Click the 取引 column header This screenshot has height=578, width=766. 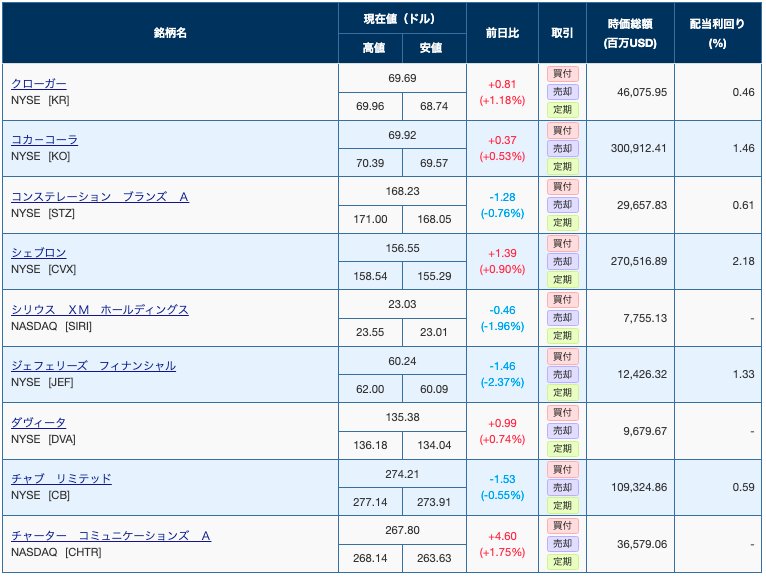click(x=562, y=33)
